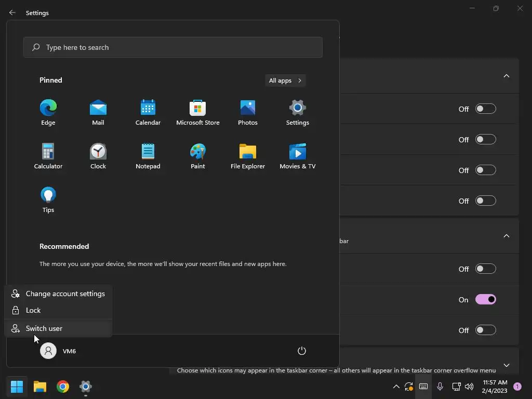
Task: Open the notification badge showing 1
Action: pos(517,387)
